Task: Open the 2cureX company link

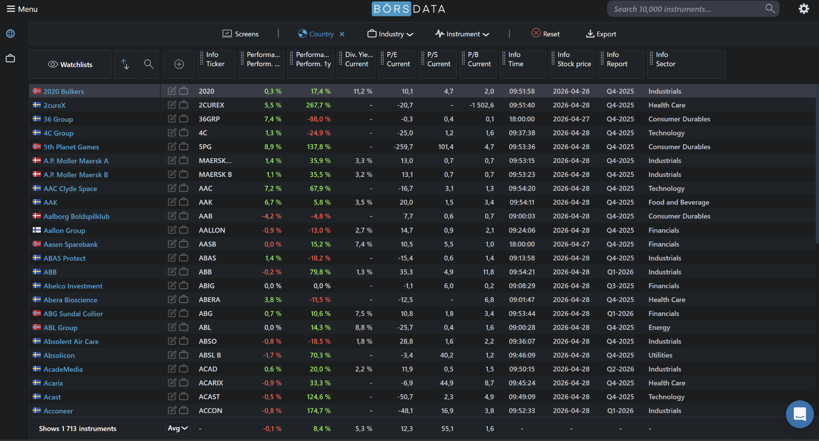Action: click(x=54, y=106)
